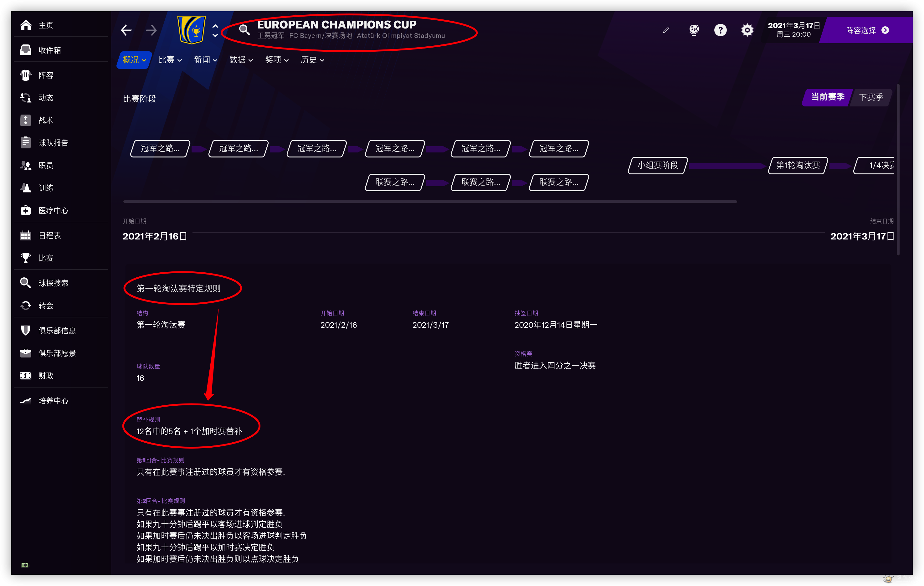Expand the 比赛 dropdown menu
The height and width of the screenshot is (586, 924).
click(170, 60)
